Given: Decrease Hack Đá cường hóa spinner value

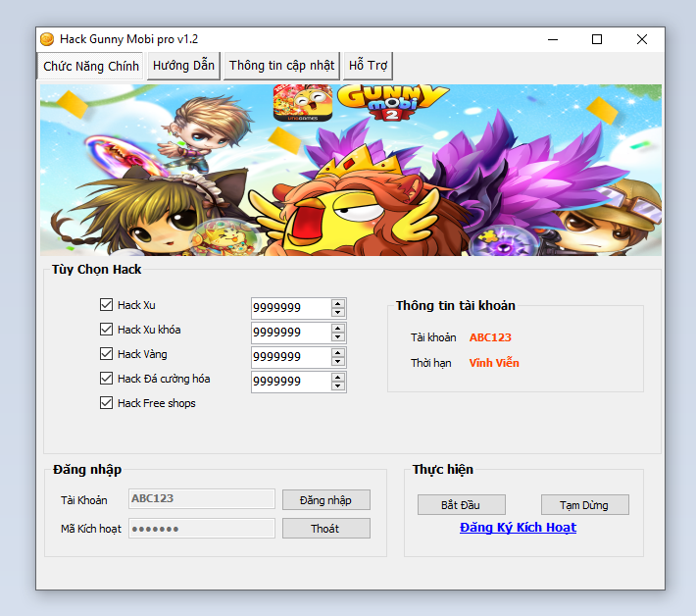Looking at the screenshot, I should point(338,386).
